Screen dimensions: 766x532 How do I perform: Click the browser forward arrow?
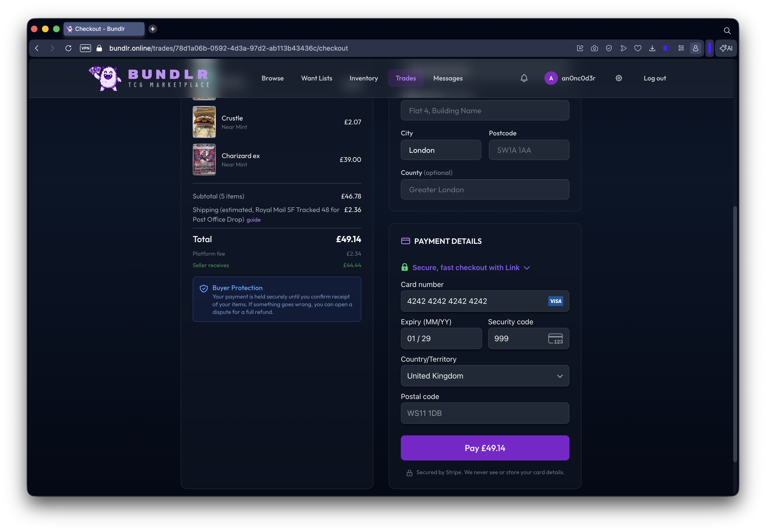click(x=52, y=48)
